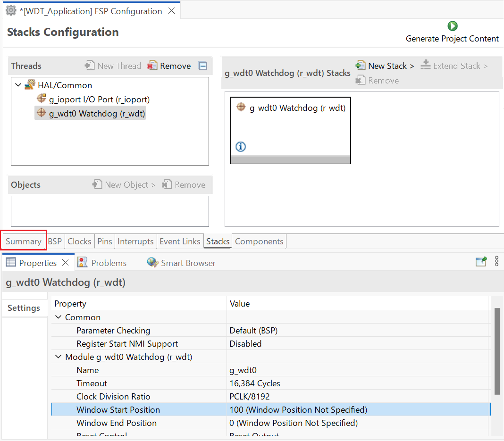Screen dimensions: 504x441
Task: Collapse the HAL/Common tree node
Action: coord(18,85)
